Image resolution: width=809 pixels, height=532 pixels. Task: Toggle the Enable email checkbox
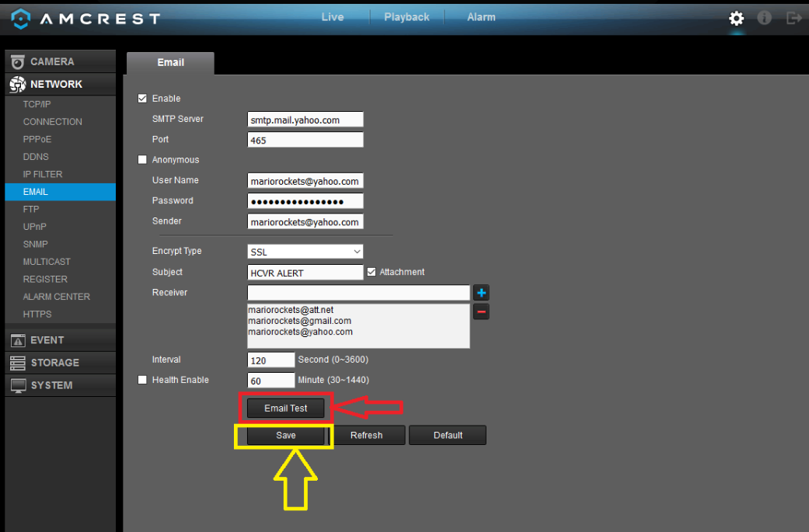click(142, 99)
